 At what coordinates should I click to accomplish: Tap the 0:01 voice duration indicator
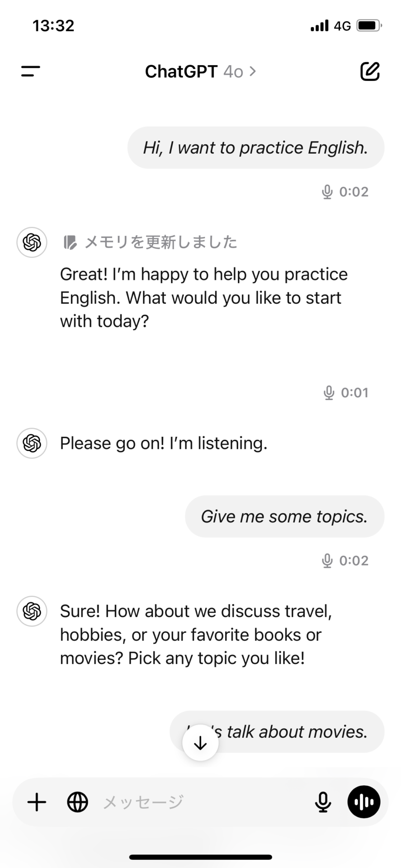[x=347, y=393]
